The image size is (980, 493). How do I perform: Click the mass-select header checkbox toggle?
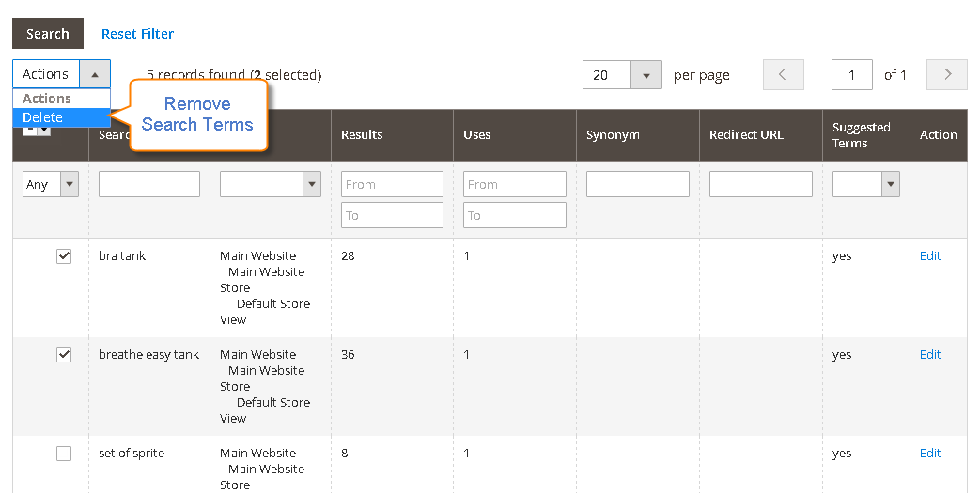[x=37, y=130]
